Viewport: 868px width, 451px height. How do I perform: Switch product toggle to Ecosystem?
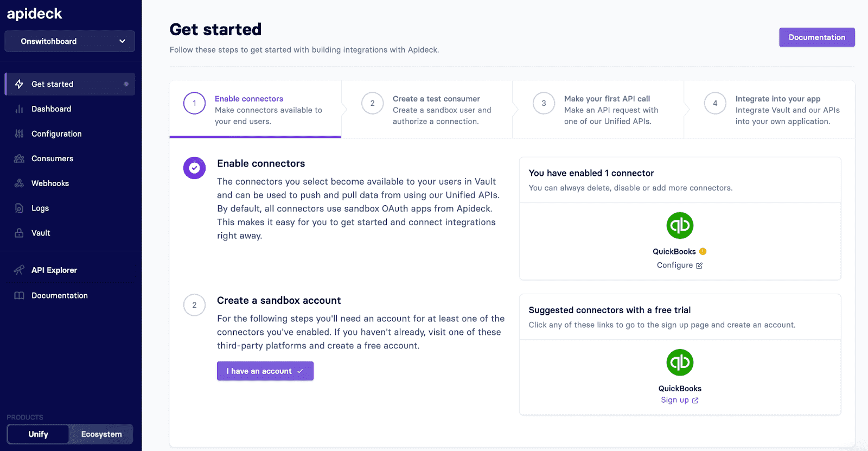coord(101,434)
